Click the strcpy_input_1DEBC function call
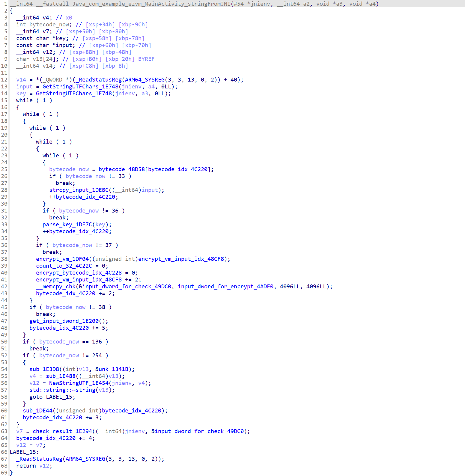The width and height of the screenshot is (465, 476). click(x=79, y=190)
